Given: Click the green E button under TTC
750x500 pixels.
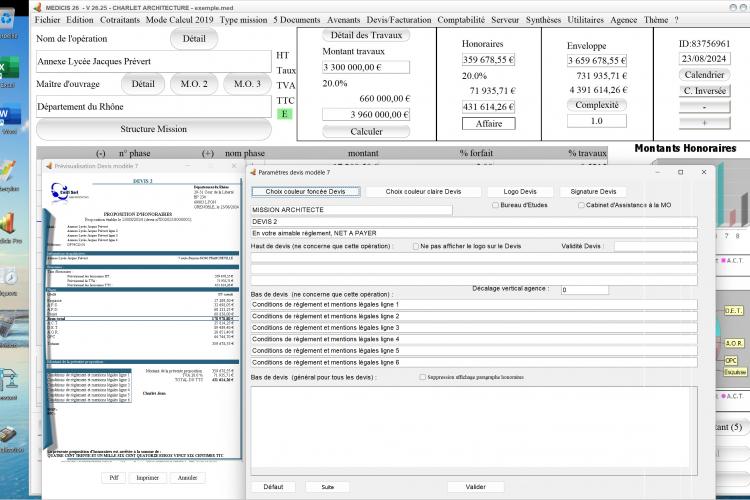Looking at the screenshot, I should pyautogui.click(x=284, y=114).
